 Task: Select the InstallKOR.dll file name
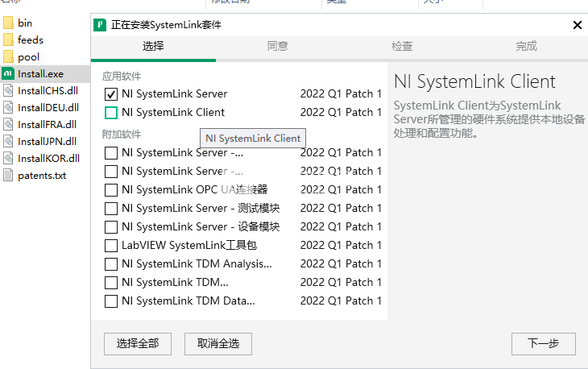tap(49, 158)
